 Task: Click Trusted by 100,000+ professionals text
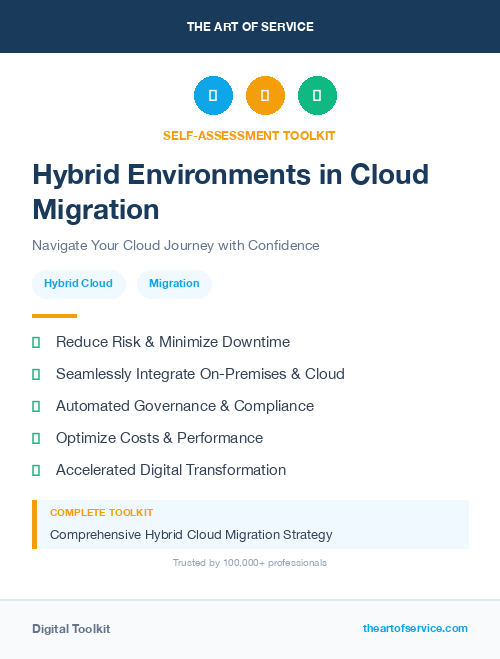(x=250, y=563)
